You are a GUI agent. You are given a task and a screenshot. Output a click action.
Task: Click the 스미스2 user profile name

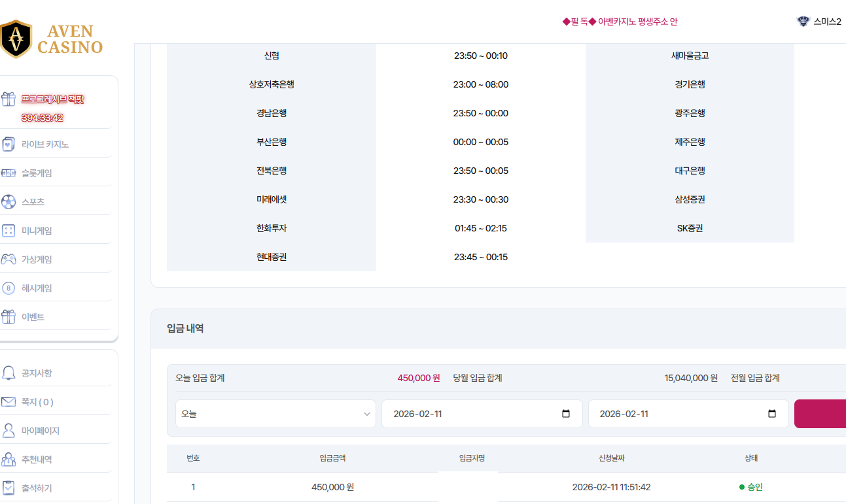pyautogui.click(x=827, y=22)
